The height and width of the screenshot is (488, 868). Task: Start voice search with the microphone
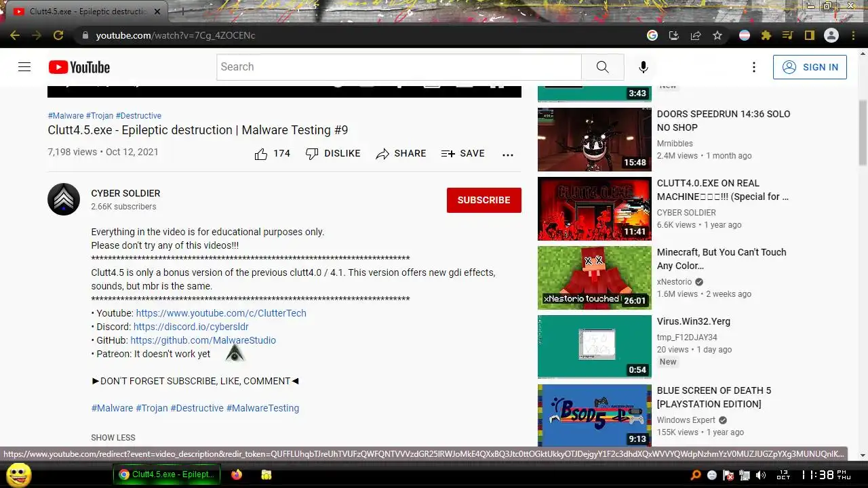(x=644, y=67)
